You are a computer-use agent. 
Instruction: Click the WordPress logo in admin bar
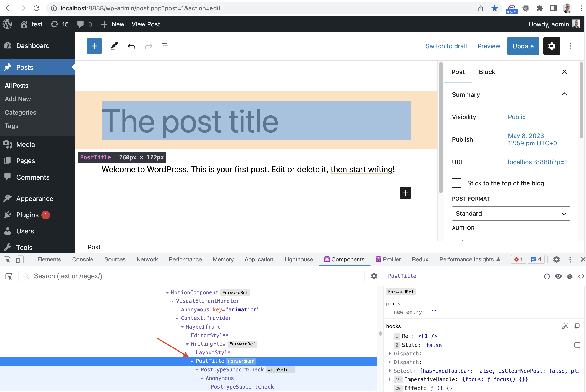click(x=8, y=24)
